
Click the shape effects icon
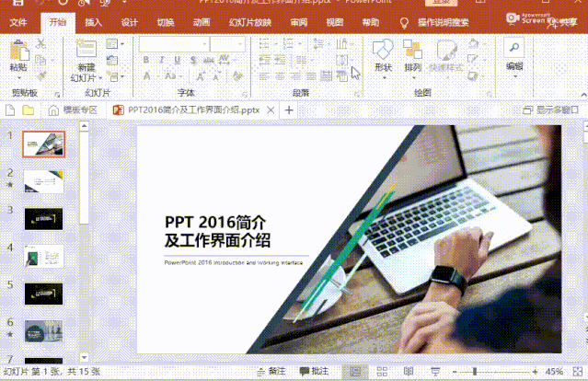472,75
